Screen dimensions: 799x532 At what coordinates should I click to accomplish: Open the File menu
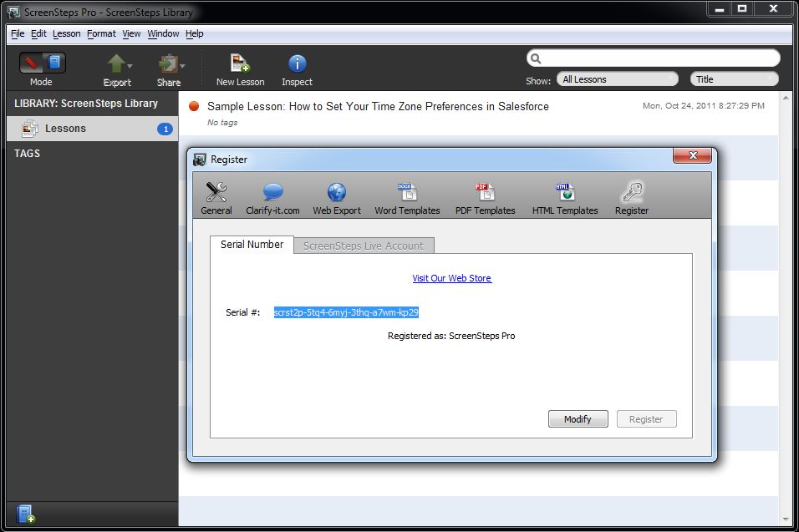tap(18, 33)
